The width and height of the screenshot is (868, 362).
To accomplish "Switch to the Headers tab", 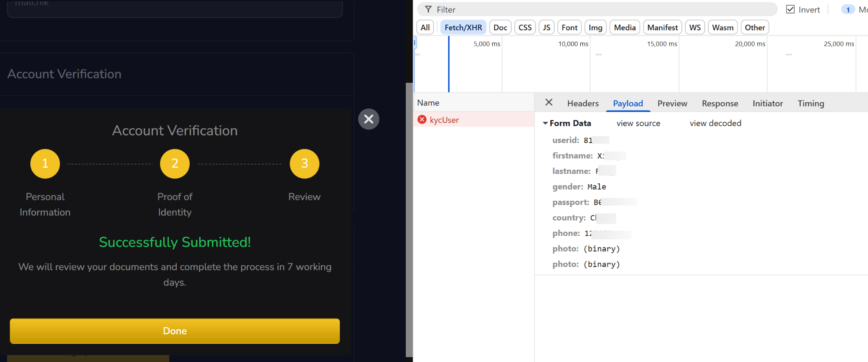I will click(x=582, y=103).
